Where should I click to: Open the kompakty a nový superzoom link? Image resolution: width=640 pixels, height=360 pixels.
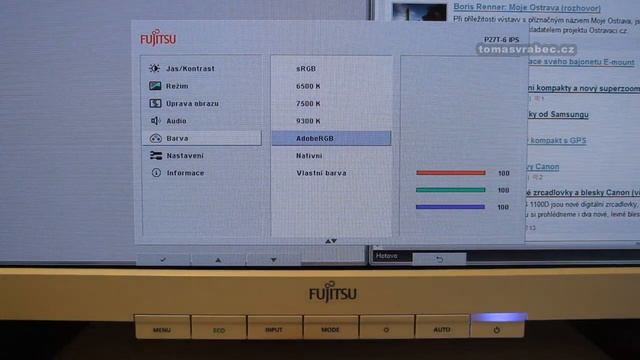click(x=584, y=88)
